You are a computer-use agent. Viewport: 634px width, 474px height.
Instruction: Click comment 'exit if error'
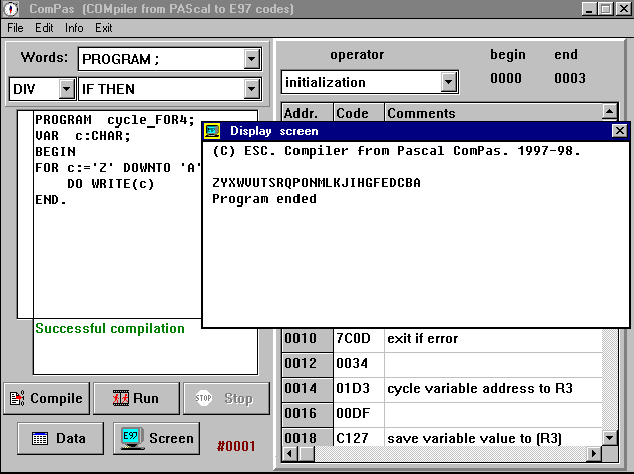pos(423,339)
